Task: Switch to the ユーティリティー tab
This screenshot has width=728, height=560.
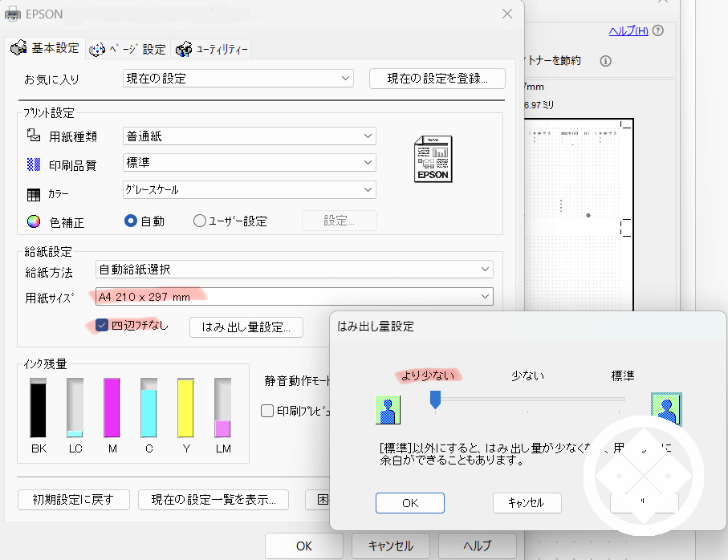Action: click(214, 48)
